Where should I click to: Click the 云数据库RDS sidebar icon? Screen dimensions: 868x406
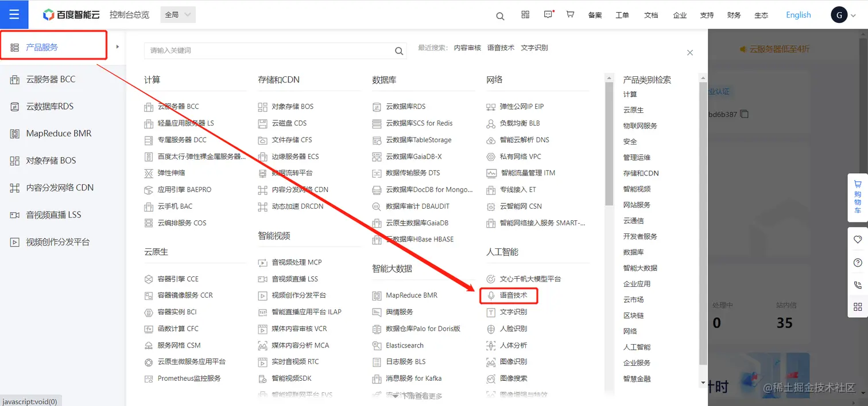[15, 107]
